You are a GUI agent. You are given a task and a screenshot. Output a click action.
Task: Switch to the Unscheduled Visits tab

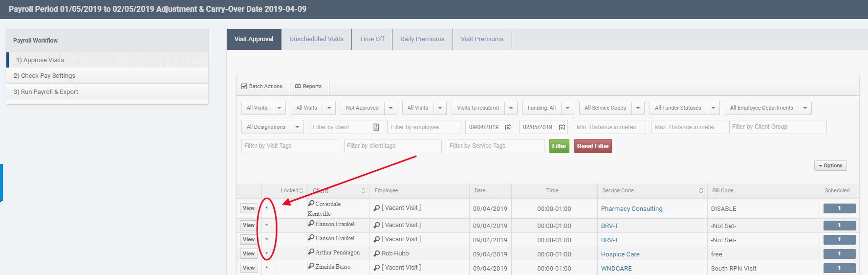(x=316, y=39)
